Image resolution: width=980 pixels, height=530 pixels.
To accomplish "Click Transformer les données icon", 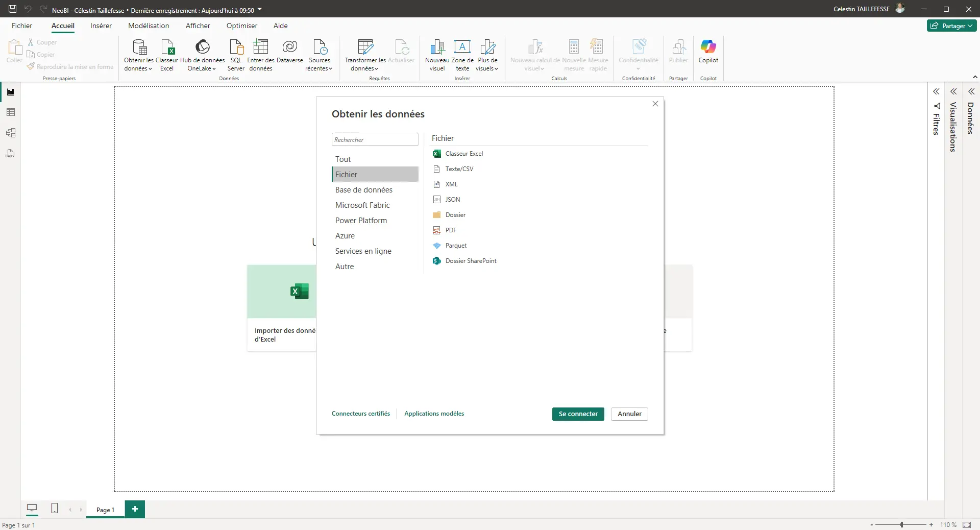I will pos(365,55).
